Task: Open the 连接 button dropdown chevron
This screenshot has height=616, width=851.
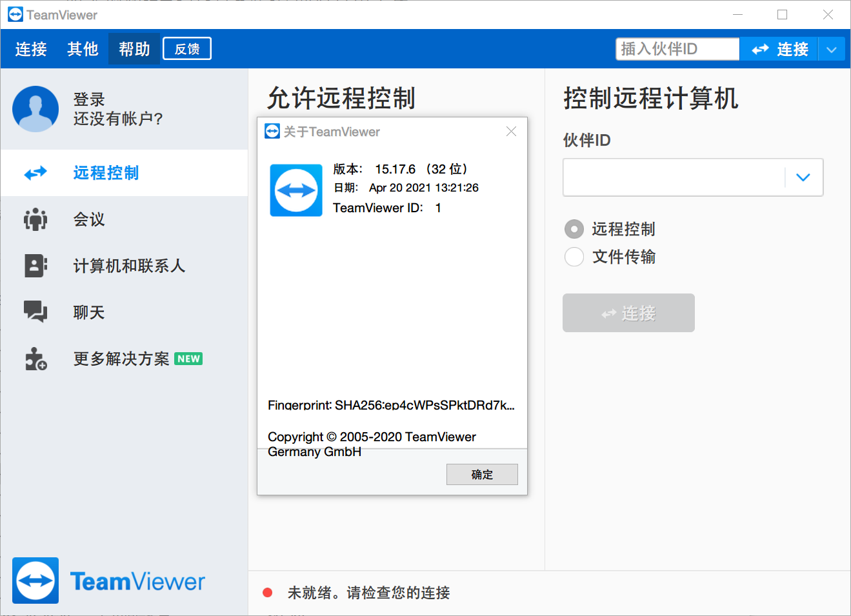Action: tap(832, 48)
